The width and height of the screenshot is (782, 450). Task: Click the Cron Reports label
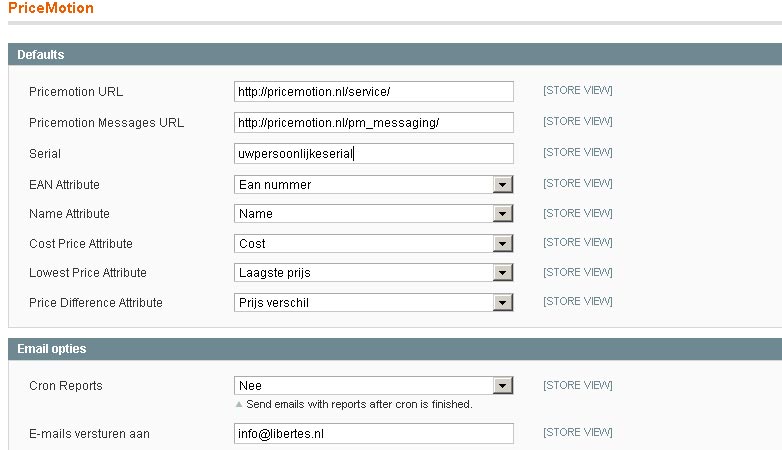coord(66,386)
